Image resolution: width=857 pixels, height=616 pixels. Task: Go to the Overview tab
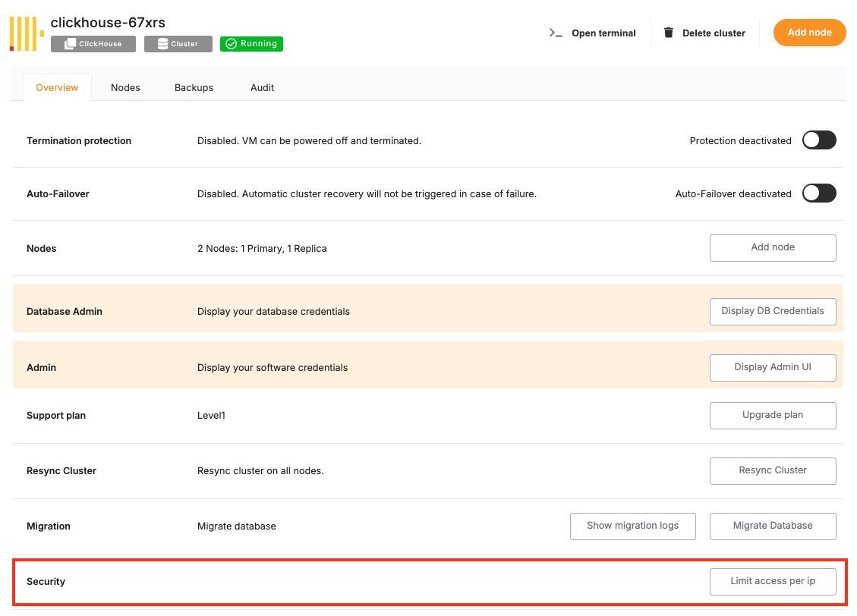(x=57, y=87)
